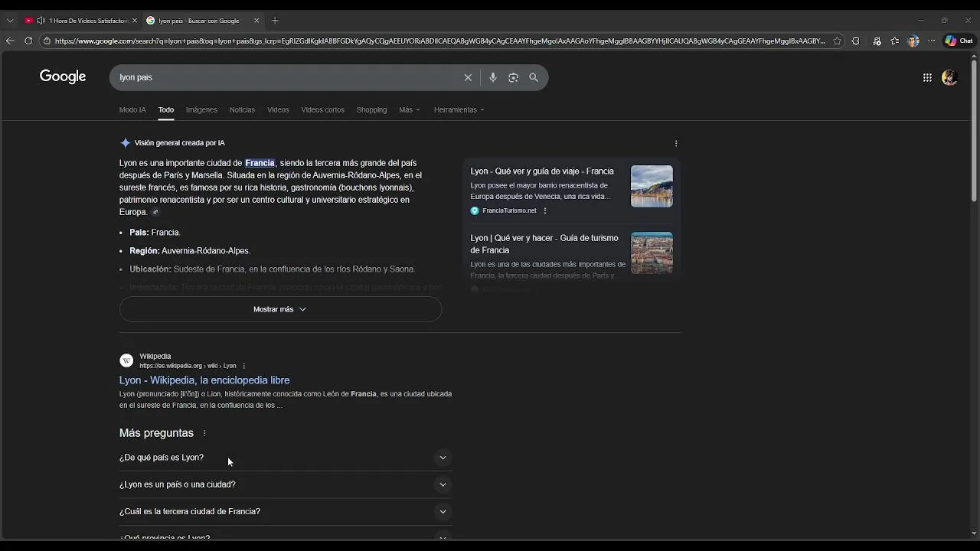The width and height of the screenshot is (980, 551).
Task: Click the 'lyon pais' search input field
Action: tap(287, 77)
